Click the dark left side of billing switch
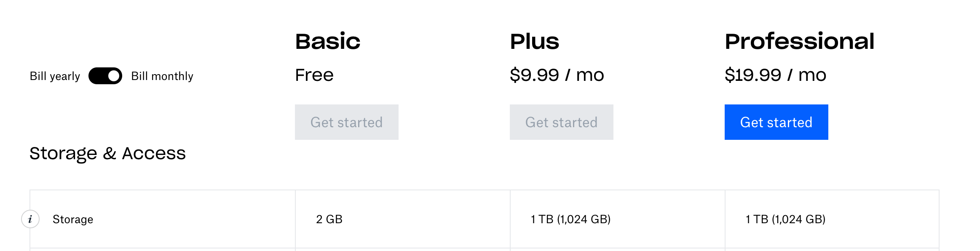The image size is (980, 251). (97, 76)
